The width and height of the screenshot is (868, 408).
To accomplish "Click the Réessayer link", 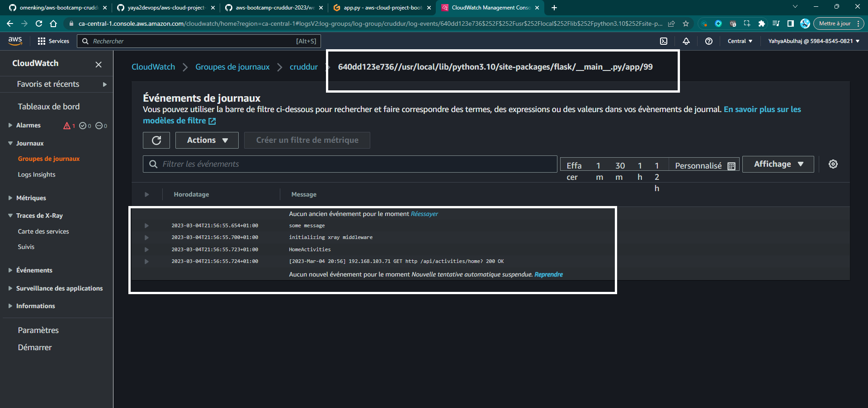I will [x=425, y=214].
